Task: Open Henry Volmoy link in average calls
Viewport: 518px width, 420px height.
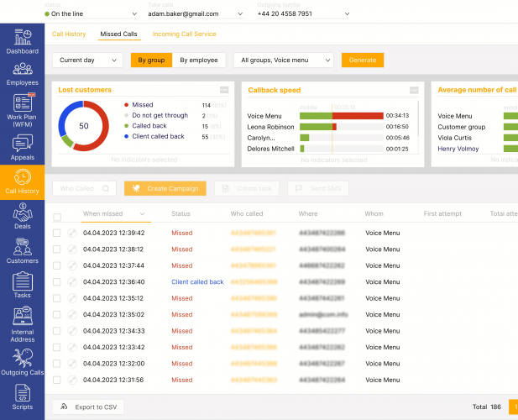Action: coord(458,149)
